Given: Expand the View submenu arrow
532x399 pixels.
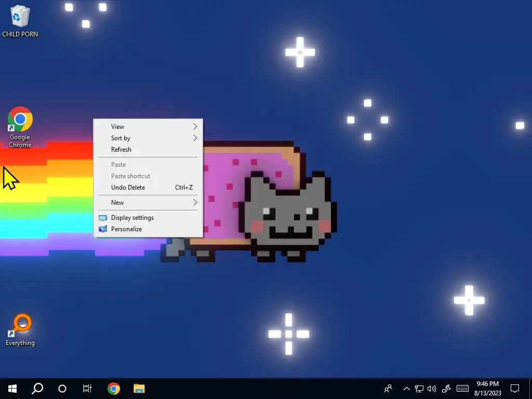Looking at the screenshot, I should [195, 127].
